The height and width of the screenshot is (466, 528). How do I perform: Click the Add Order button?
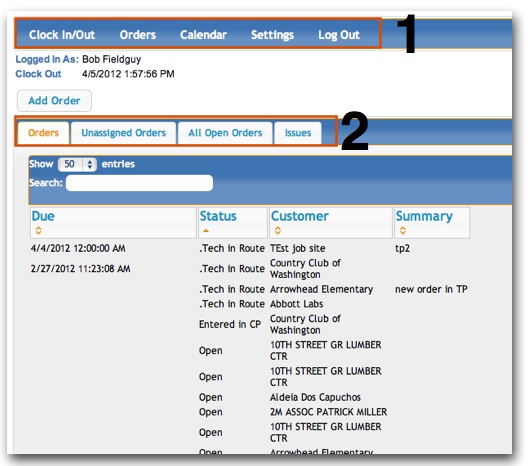click(54, 100)
